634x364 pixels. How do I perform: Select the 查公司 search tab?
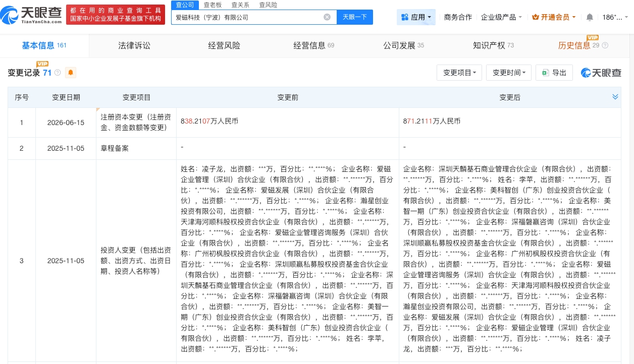185,5
